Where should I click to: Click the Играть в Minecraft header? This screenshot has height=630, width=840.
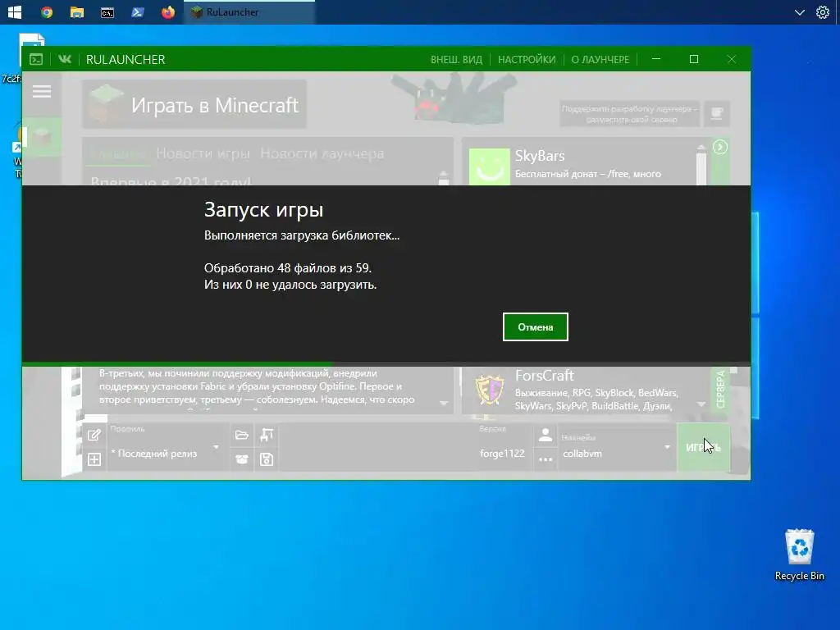pos(194,104)
